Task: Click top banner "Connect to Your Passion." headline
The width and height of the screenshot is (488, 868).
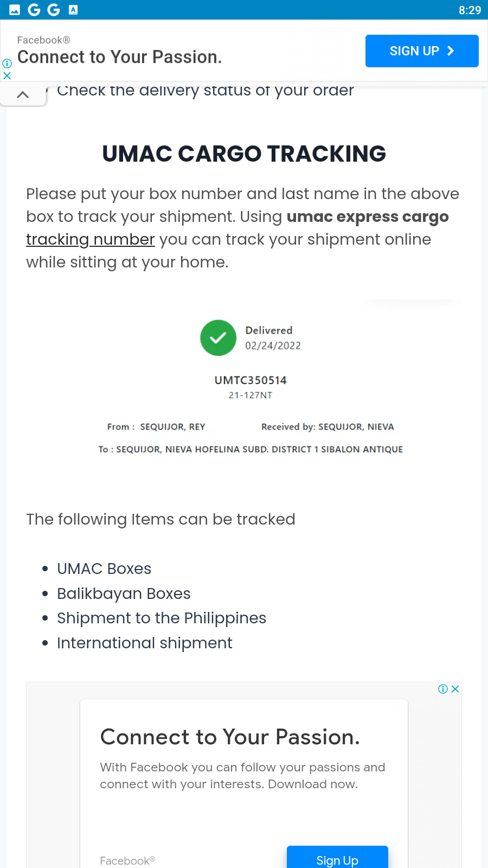Action: (120, 57)
